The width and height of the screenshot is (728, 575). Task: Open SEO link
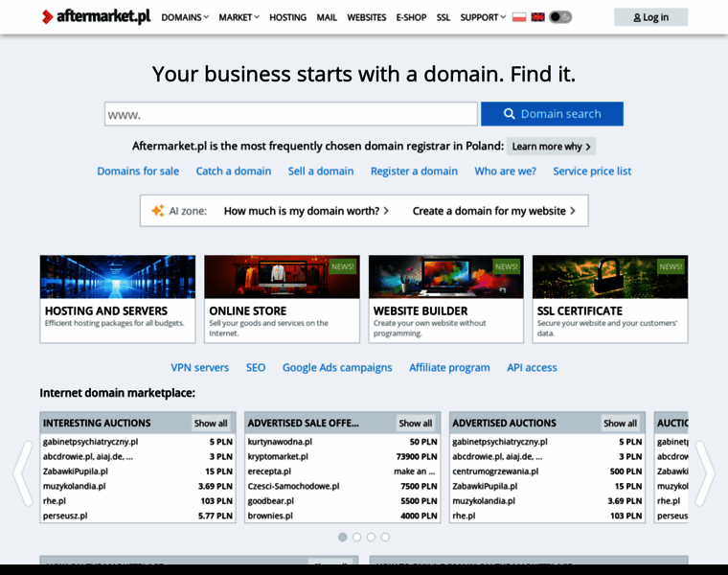point(256,367)
